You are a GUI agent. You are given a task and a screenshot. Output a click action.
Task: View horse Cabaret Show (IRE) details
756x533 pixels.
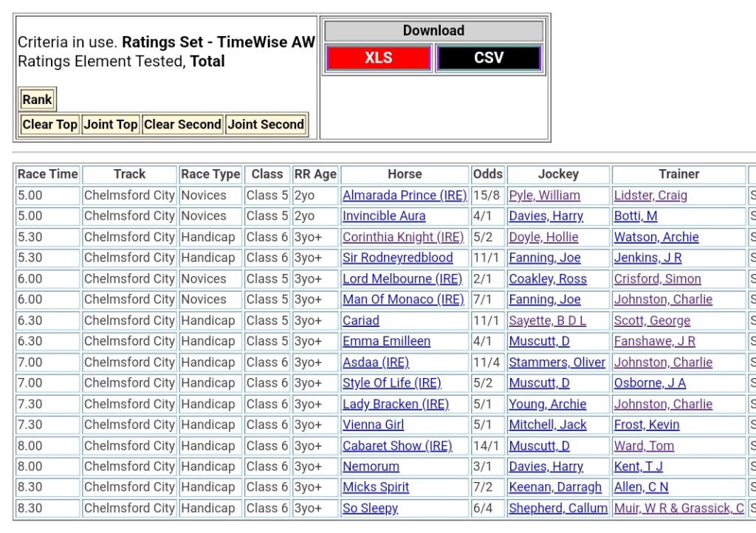pos(397,446)
